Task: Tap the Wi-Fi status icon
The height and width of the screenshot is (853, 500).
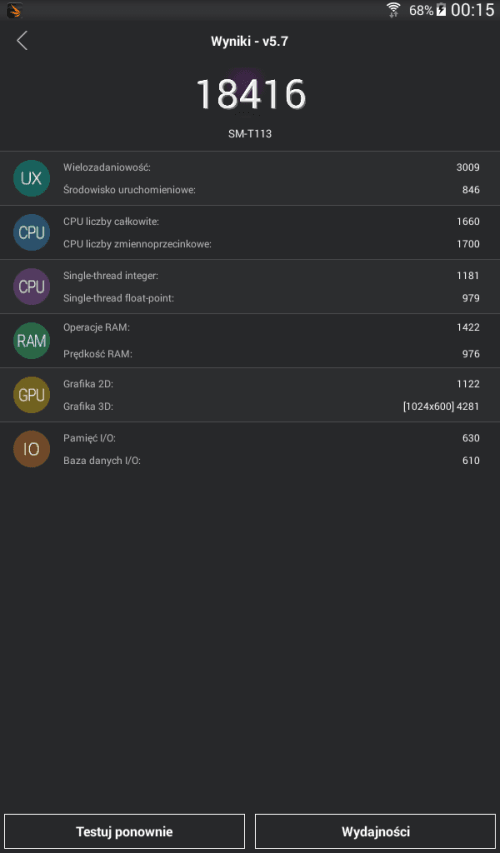Action: pyautogui.click(x=393, y=10)
